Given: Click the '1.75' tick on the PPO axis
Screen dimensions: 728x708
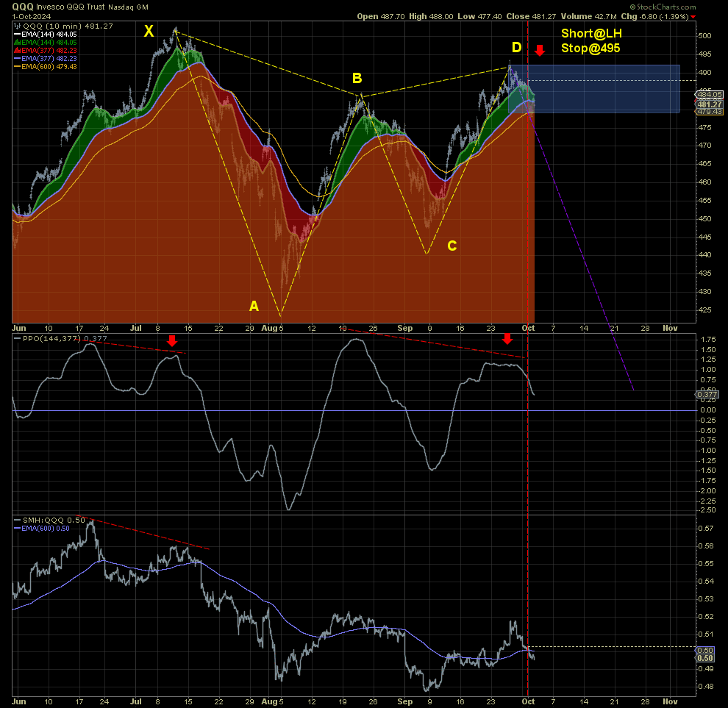Looking at the screenshot, I should pos(708,340).
